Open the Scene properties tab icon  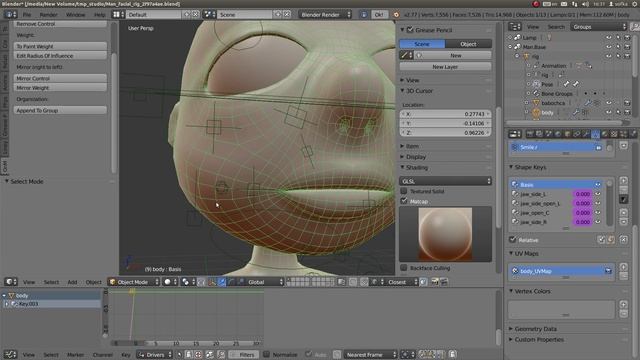coord(549,133)
